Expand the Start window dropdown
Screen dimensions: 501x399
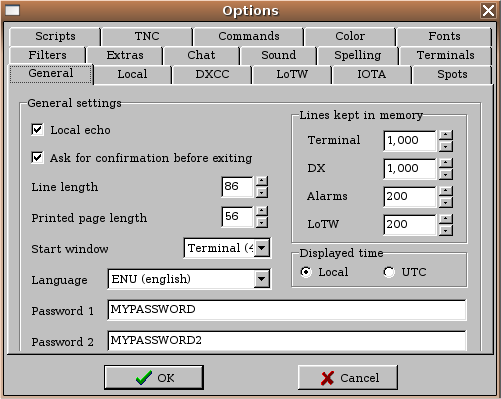pyautogui.click(x=262, y=248)
